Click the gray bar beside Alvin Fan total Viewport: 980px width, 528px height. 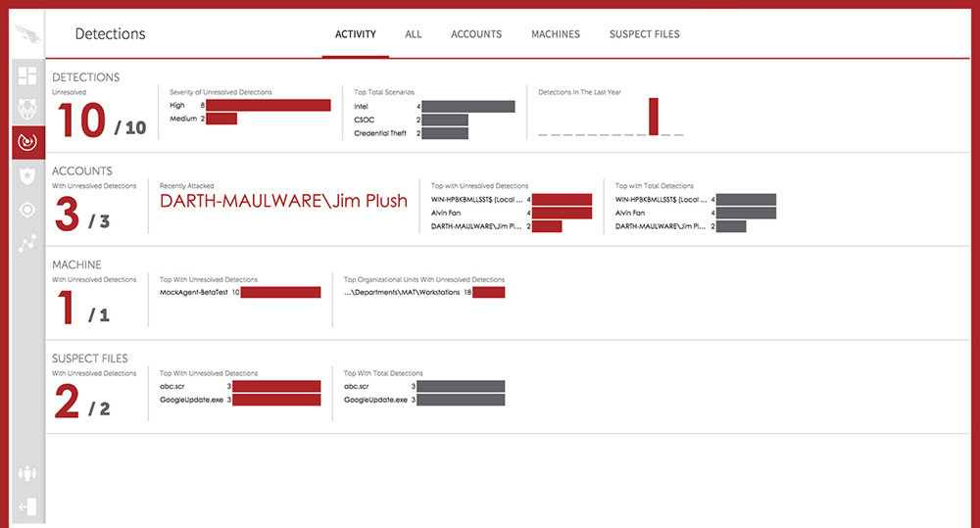click(x=746, y=214)
